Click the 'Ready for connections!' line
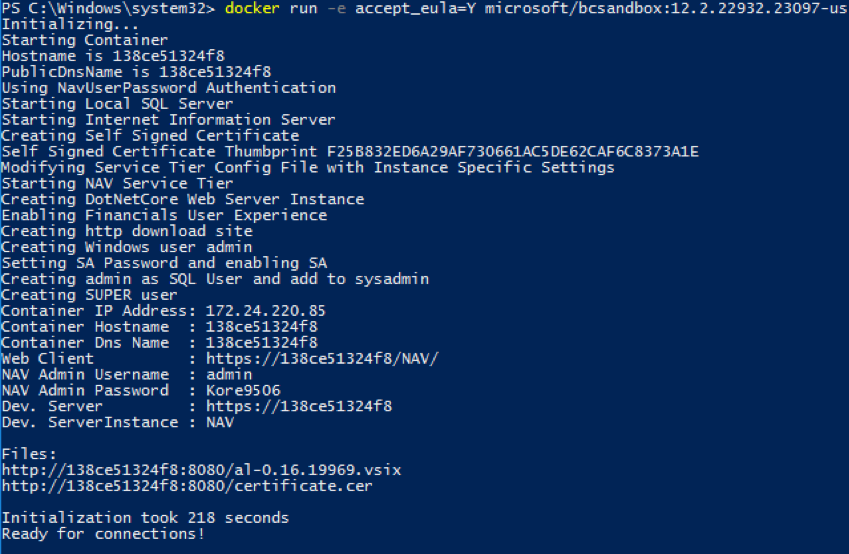Viewport: 849px width, 554px height. [103, 534]
